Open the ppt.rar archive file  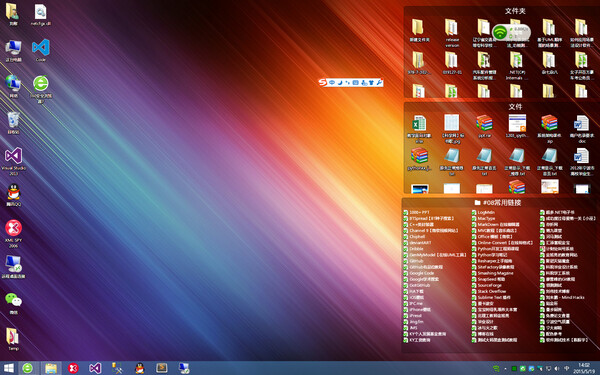(484, 127)
